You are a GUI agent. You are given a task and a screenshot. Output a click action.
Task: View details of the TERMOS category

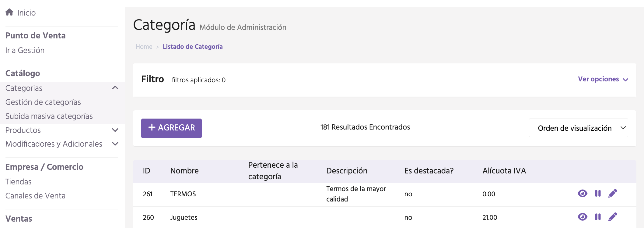582,194
